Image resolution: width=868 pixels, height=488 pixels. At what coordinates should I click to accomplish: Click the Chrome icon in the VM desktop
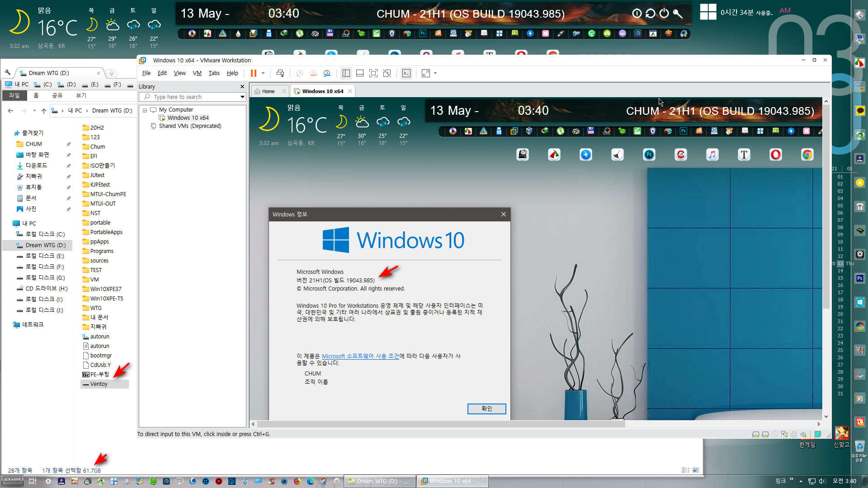(x=807, y=155)
